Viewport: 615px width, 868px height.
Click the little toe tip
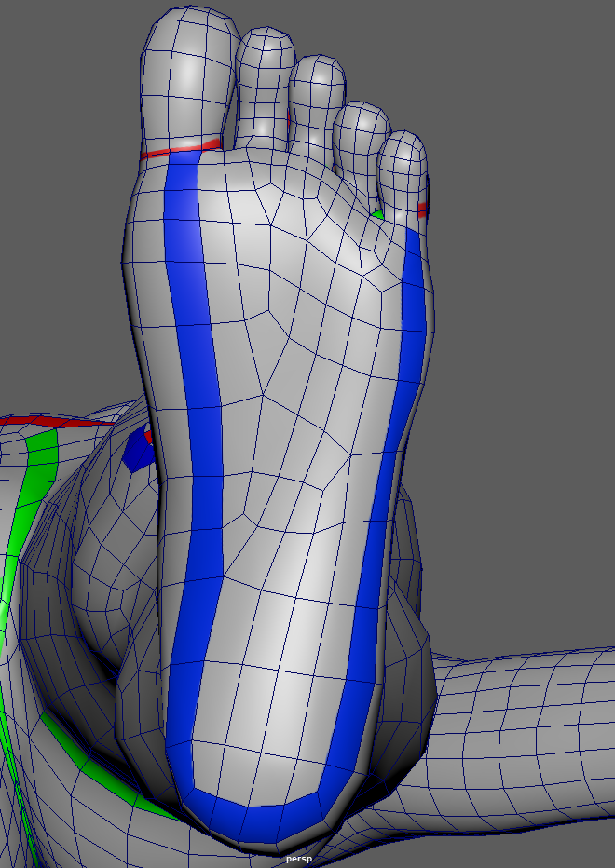pos(403,163)
